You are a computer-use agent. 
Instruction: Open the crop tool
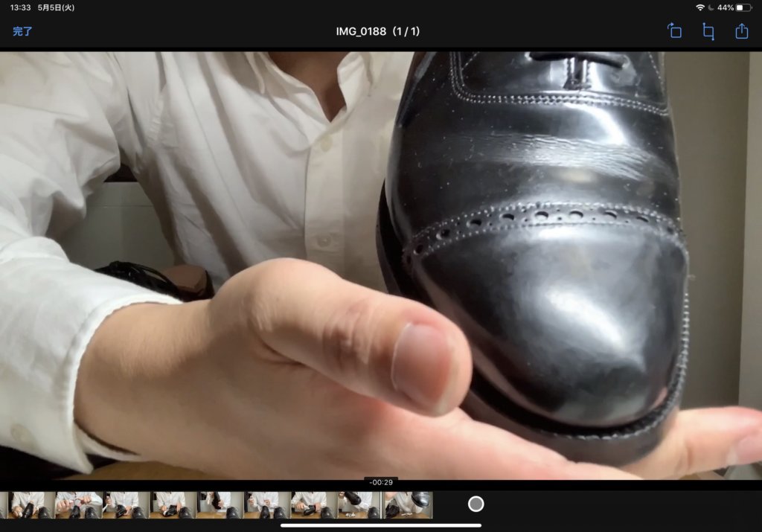coord(708,31)
